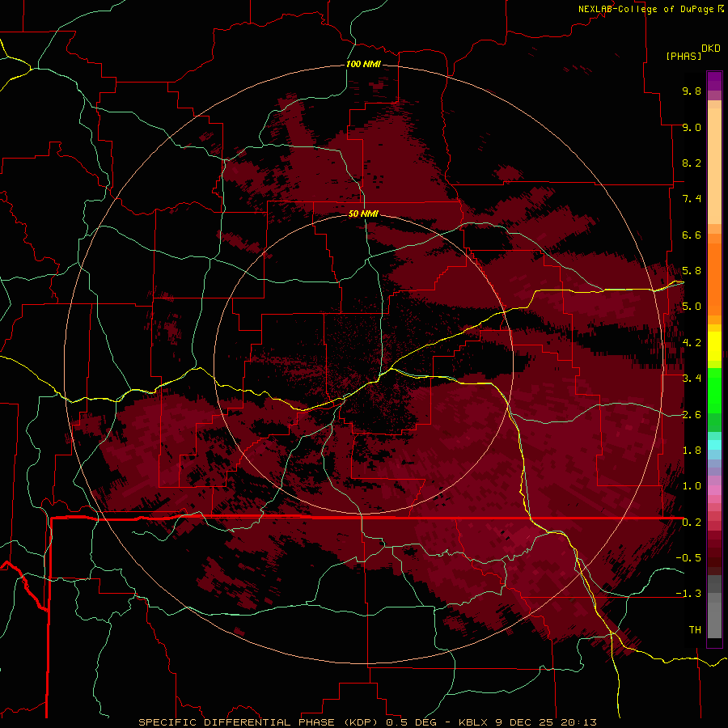Click the 0.2 value on the color scale
The width and height of the screenshot is (728, 728).
(x=692, y=523)
